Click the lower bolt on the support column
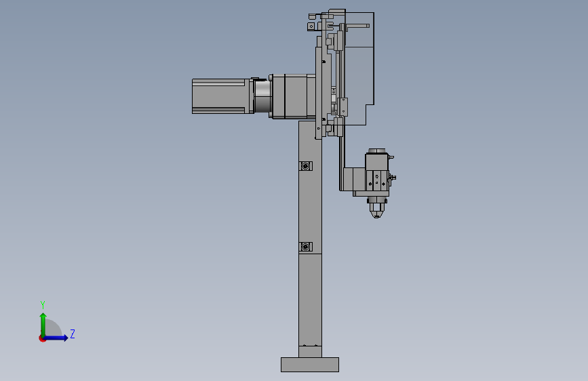Image resolution: width=588 pixels, height=381 pixels. pos(306,246)
